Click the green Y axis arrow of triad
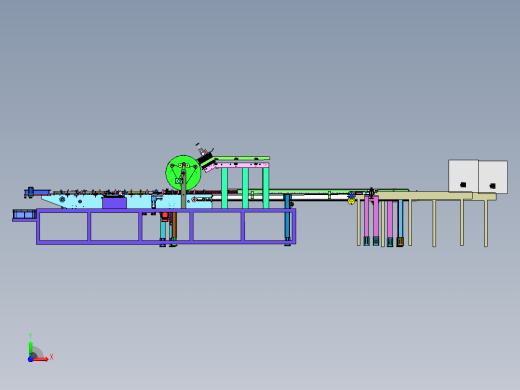Screen dimensions: 520x390 31,348
